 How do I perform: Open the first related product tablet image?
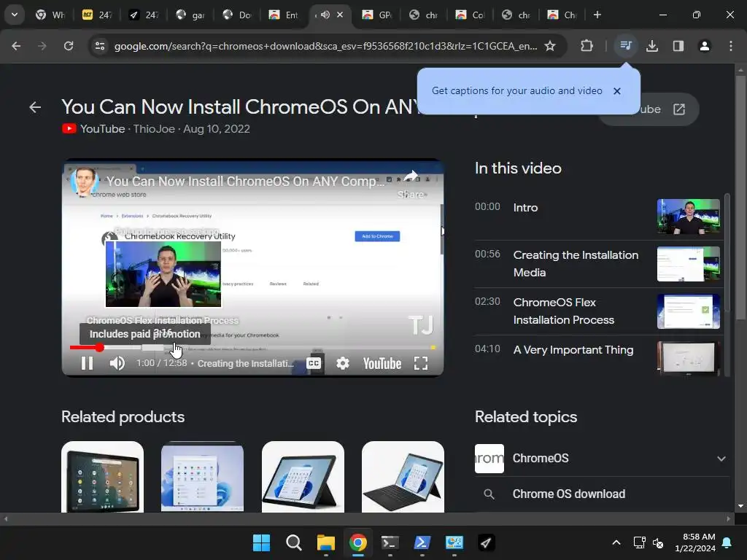point(102,477)
